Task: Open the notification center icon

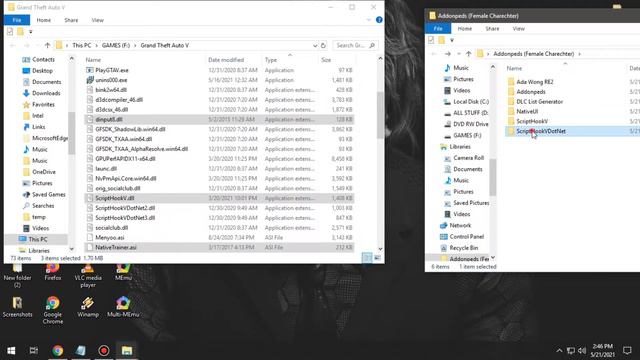Action: [627, 350]
